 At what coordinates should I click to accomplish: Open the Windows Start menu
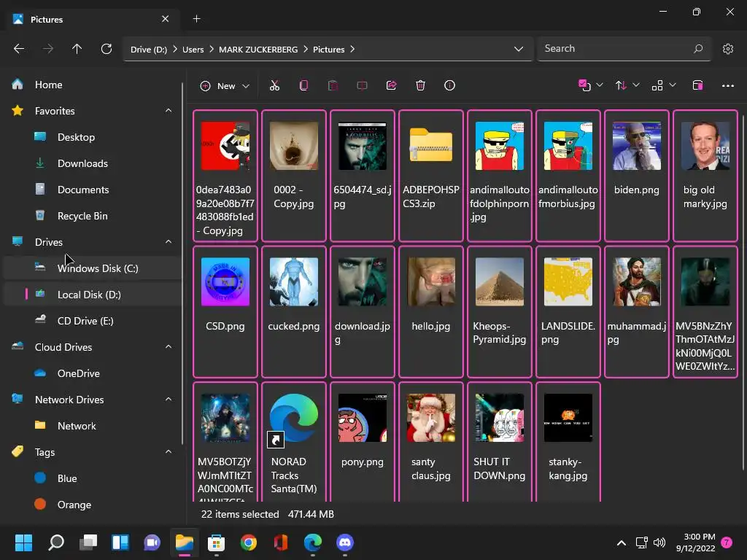23,542
